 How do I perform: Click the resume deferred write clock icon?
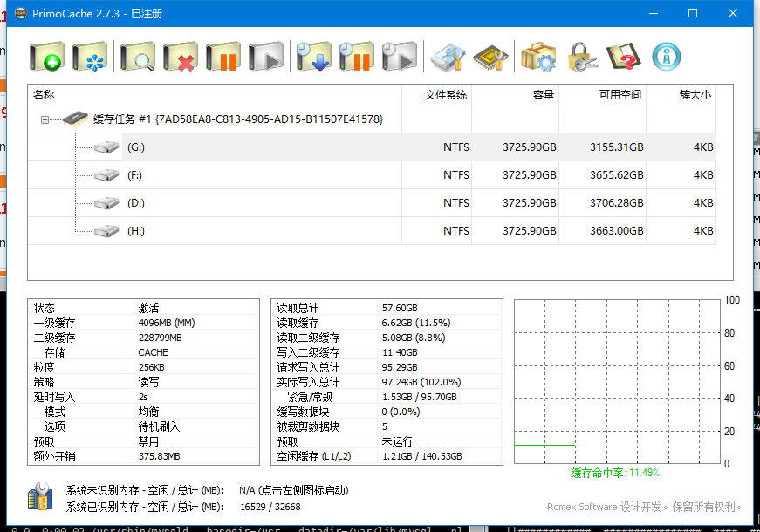click(400, 58)
